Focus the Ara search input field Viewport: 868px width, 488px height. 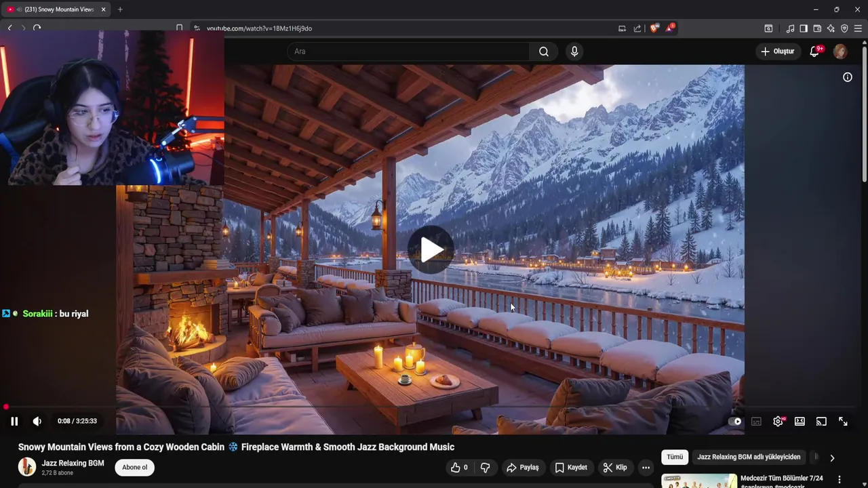tap(408, 52)
